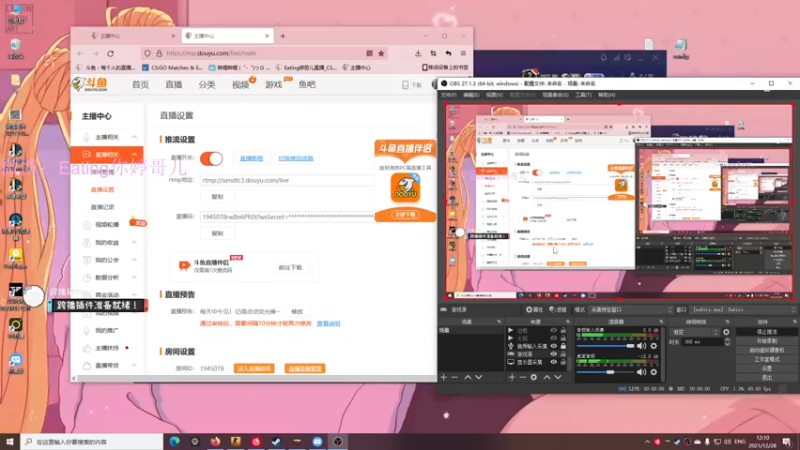
Task: Expand the 我的公会 sidebar section
Action: click(x=134, y=260)
